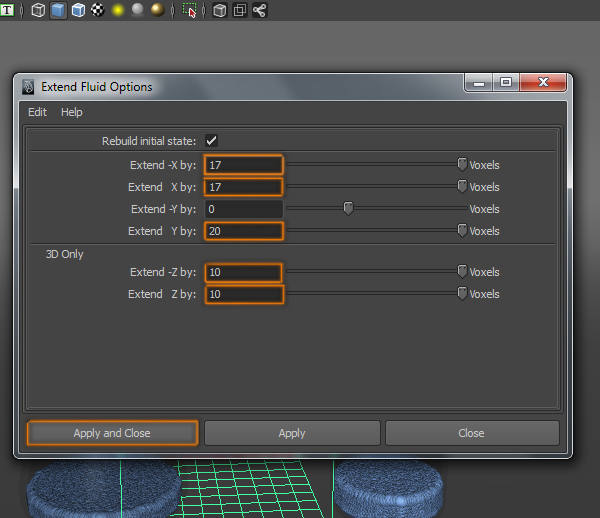The height and width of the screenshot is (518, 600).
Task: Click the Extend Y by value field
Action: (x=244, y=231)
